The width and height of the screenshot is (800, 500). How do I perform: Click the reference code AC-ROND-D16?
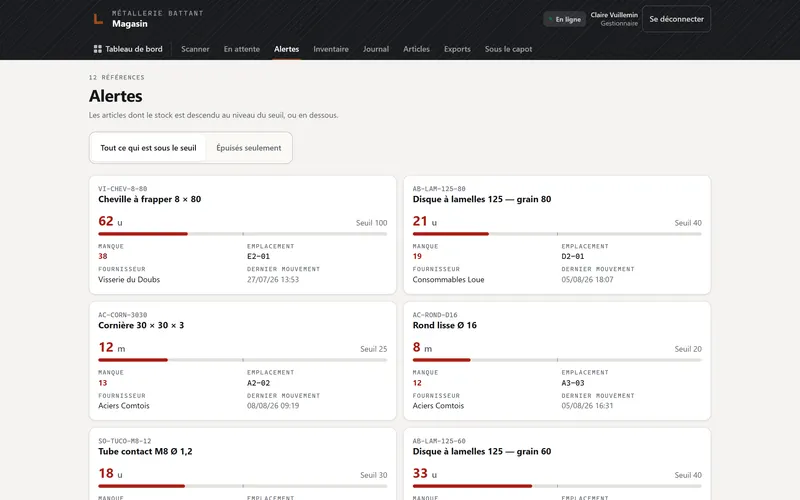[435, 315]
